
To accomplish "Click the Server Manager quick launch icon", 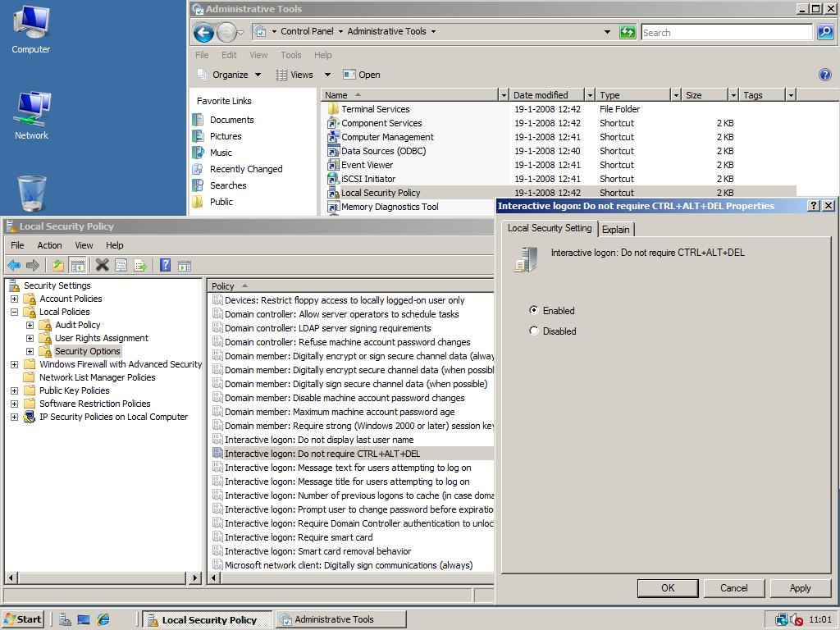I will [x=66, y=619].
